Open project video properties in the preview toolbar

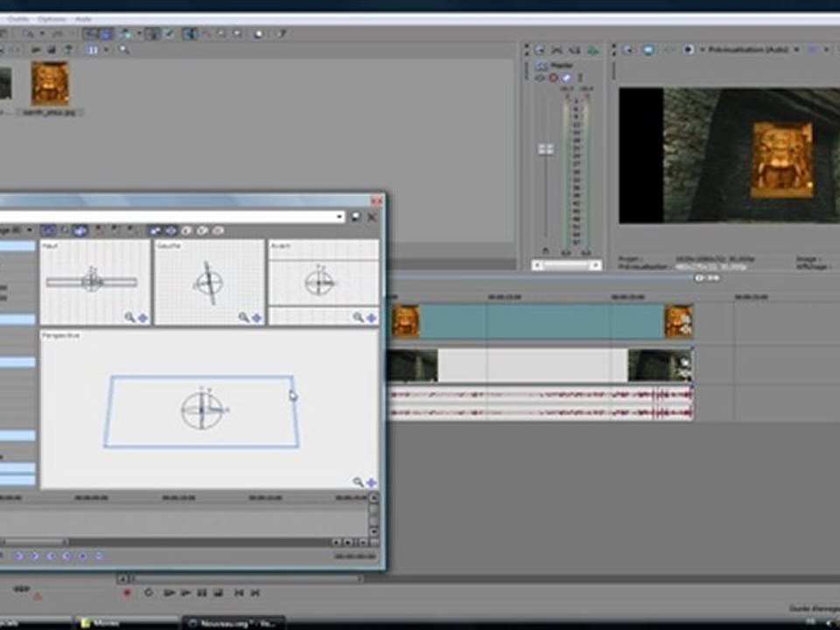629,50
